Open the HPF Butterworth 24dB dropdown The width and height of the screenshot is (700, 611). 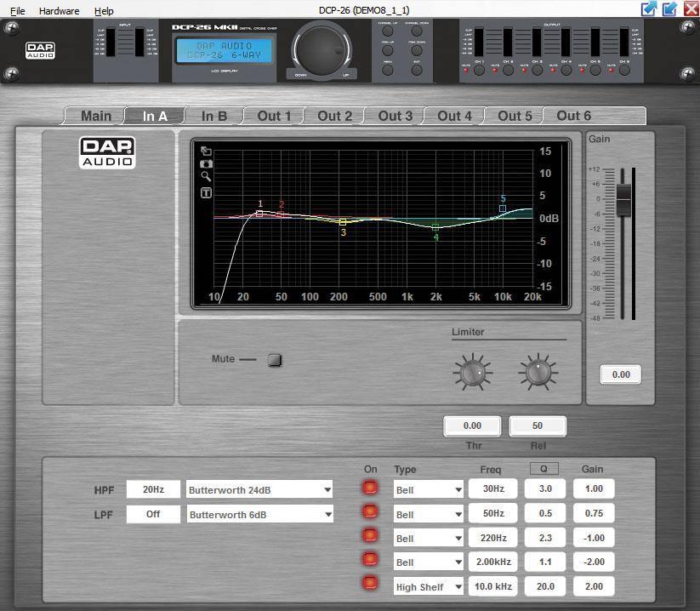click(x=259, y=490)
